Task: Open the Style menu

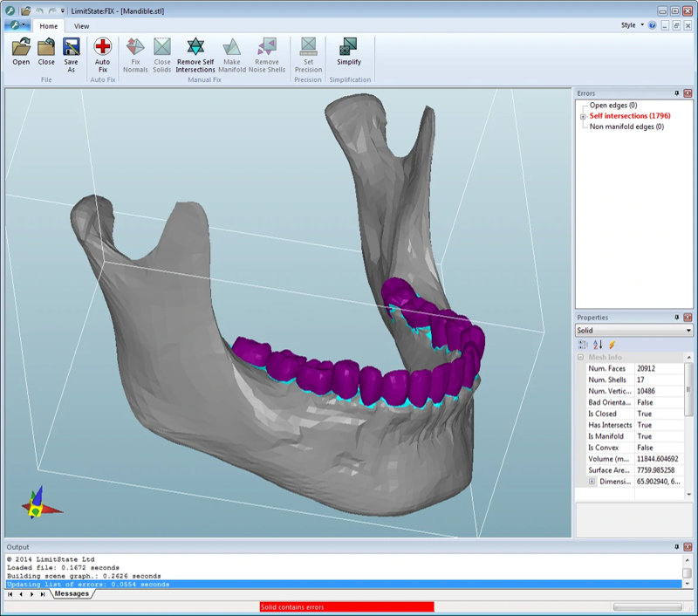Action: [632, 25]
